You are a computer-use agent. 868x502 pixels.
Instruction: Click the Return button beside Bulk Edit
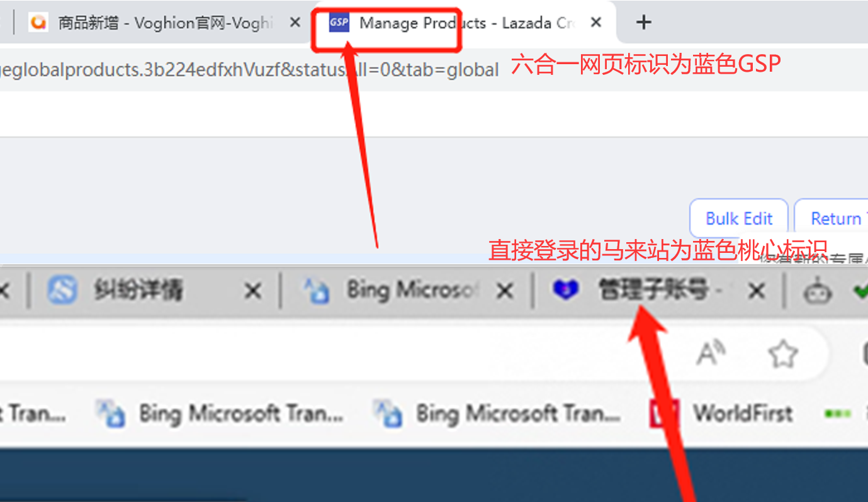[x=831, y=218]
